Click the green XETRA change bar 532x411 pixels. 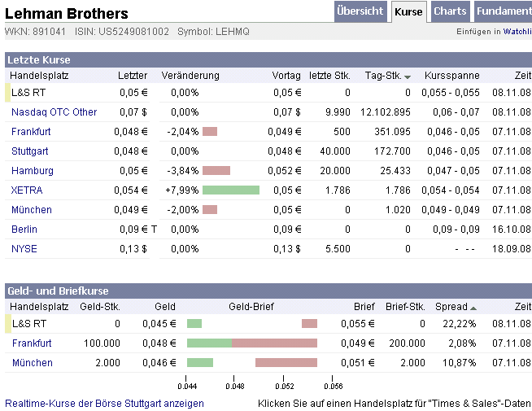[x=230, y=190]
